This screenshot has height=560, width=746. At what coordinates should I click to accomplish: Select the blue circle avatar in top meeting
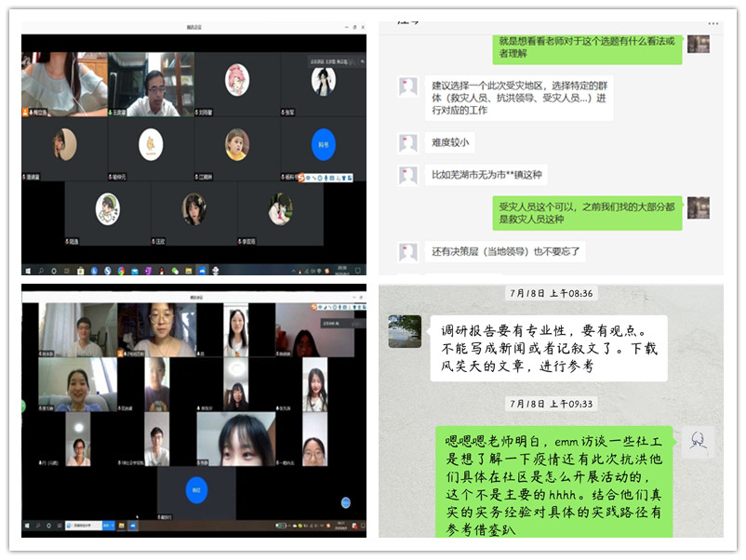coord(323,144)
